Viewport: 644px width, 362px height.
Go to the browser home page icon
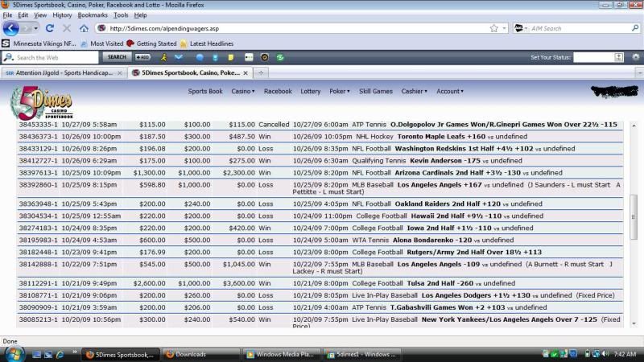pos(84,28)
